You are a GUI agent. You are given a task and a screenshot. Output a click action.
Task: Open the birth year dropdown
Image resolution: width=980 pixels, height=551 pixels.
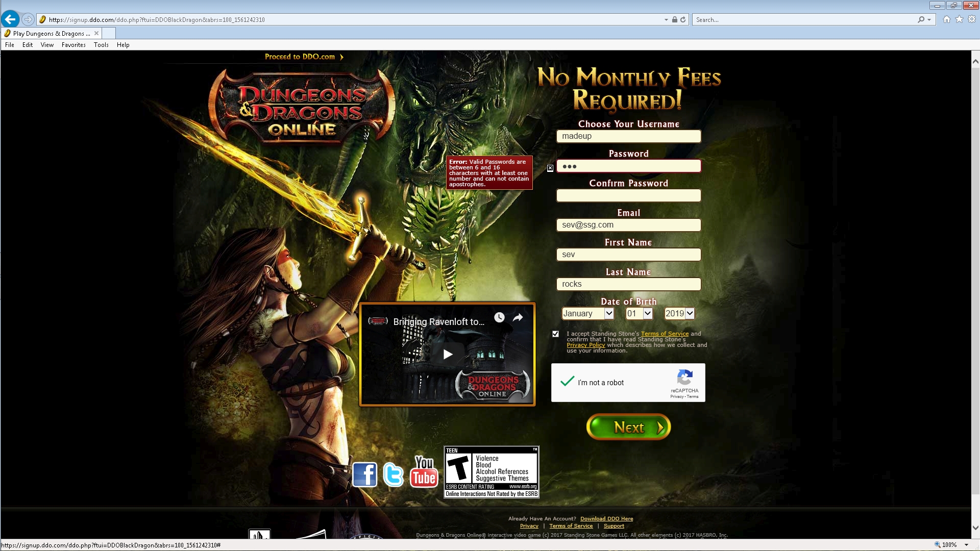point(679,313)
